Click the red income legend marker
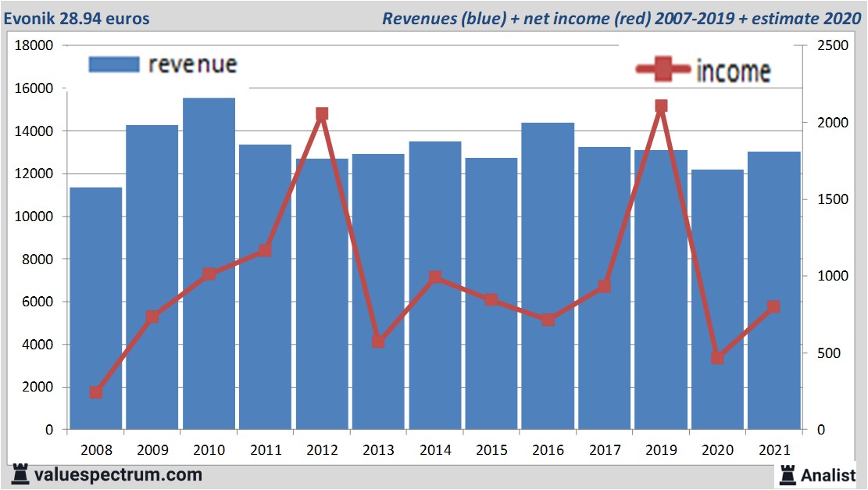Screen dimensions: 868x490 663,70
